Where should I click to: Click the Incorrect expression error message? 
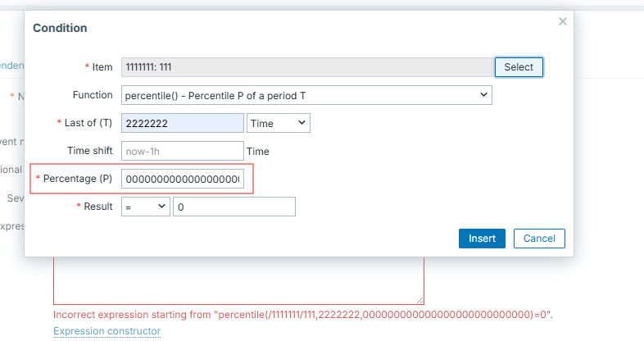pyautogui.click(x=303, y=315)
